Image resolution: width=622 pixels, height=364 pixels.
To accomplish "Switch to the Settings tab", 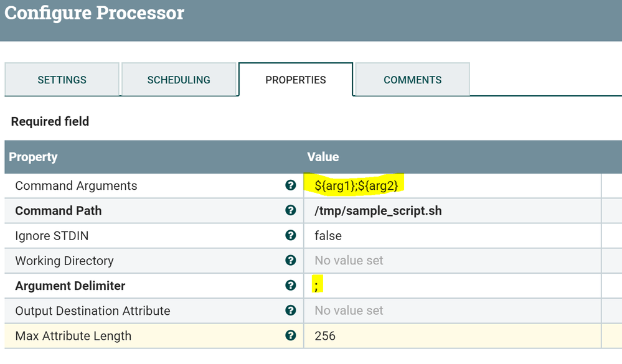I will pos(62,80).
